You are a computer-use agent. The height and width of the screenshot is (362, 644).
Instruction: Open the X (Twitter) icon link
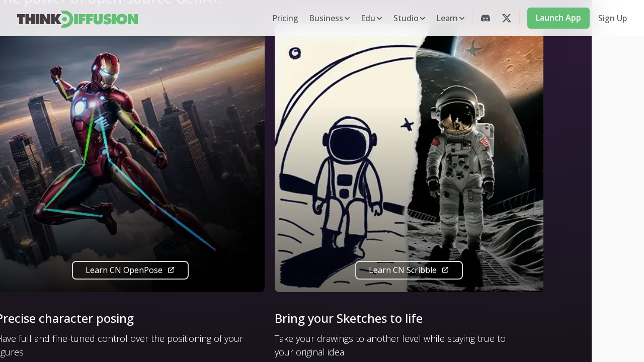(507, 18)
